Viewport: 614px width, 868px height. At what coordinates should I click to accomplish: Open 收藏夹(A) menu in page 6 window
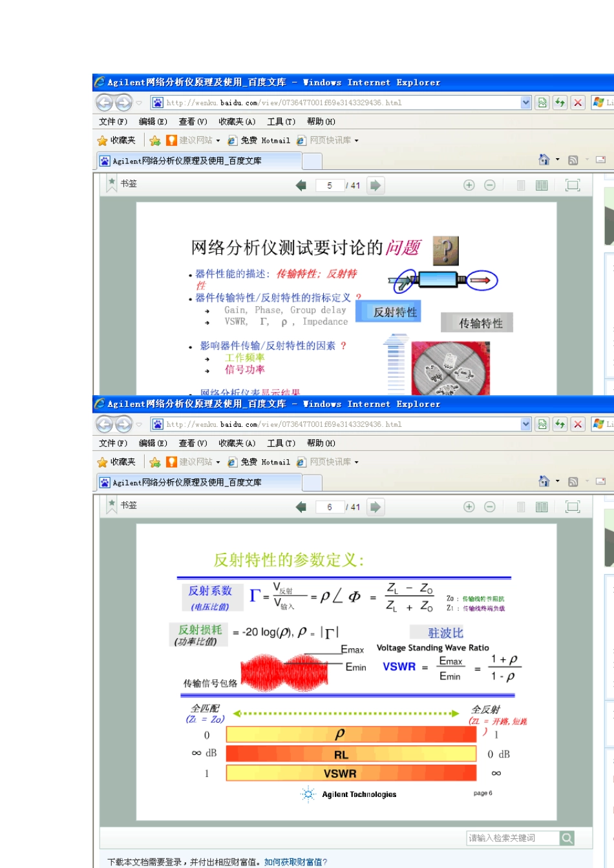pyautogui.click(x=237, y=443)
